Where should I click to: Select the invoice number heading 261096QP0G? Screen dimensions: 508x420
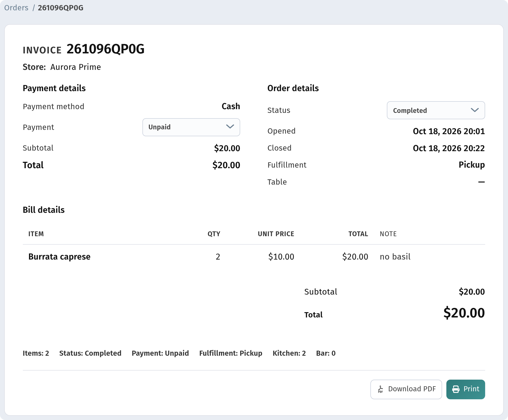click(x=105, y=49)
